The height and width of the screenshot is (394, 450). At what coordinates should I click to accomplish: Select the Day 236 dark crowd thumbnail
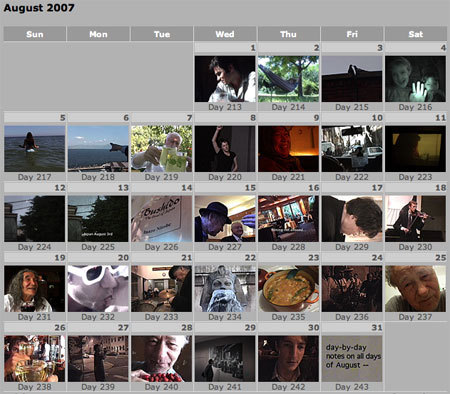tap(352, 289)
